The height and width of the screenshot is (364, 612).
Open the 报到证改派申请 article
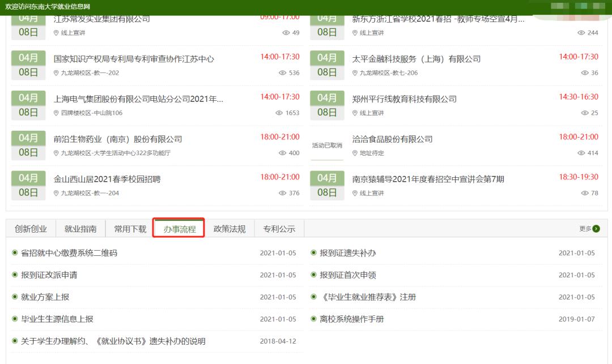point(49,275)
